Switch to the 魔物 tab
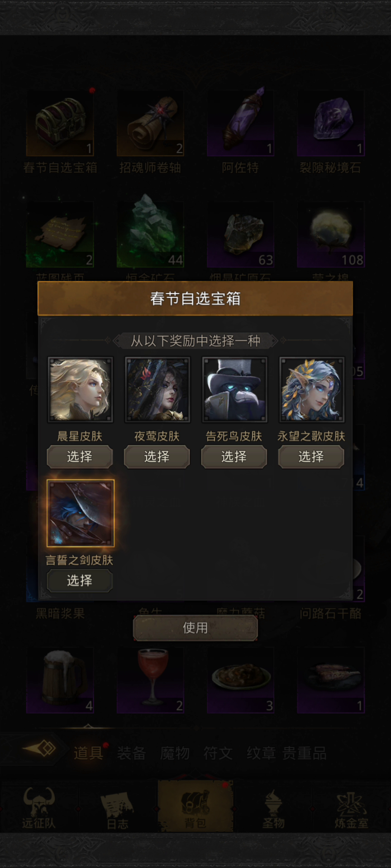 175,753
